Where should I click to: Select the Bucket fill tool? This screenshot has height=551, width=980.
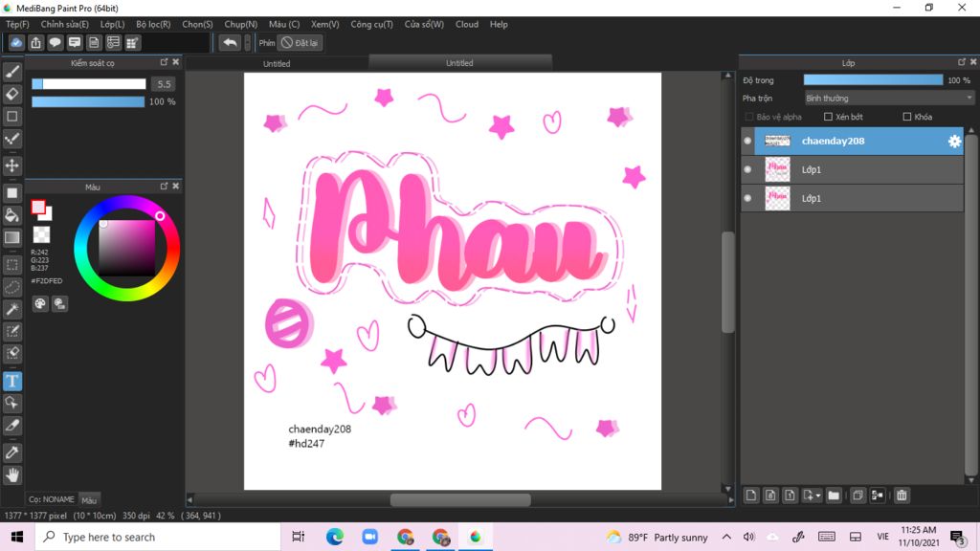coord(11,215)
